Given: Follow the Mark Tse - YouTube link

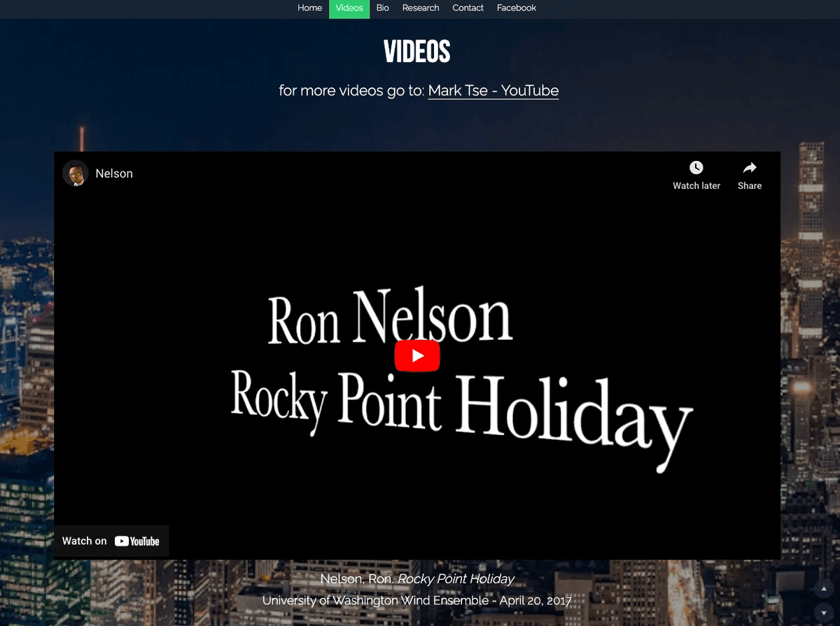Looking at the screenshot, I should tap(493, 91).
